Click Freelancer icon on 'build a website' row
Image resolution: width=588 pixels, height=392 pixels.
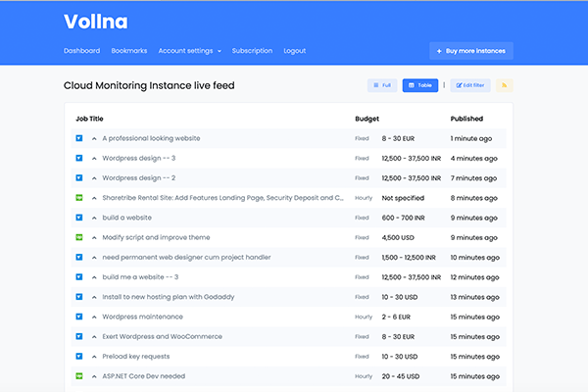pos(79,218)
